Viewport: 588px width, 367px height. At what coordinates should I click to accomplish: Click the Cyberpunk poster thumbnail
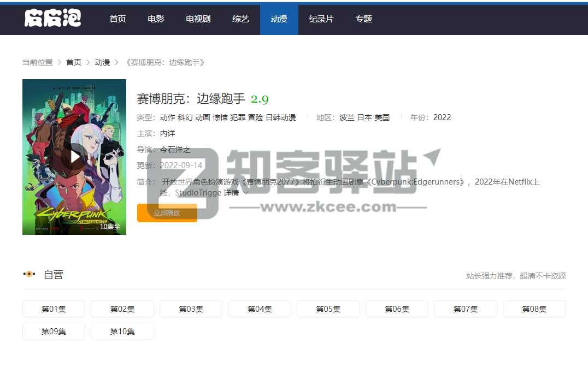74,157
